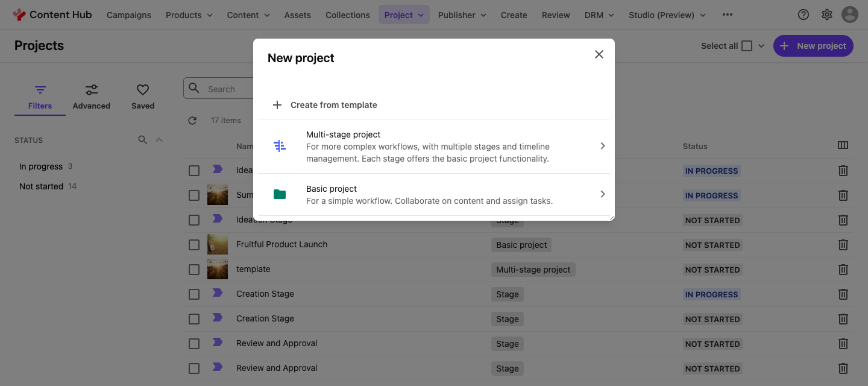Switch to the Assets tab
868x386 pixels.
click(x=297, y=14)
